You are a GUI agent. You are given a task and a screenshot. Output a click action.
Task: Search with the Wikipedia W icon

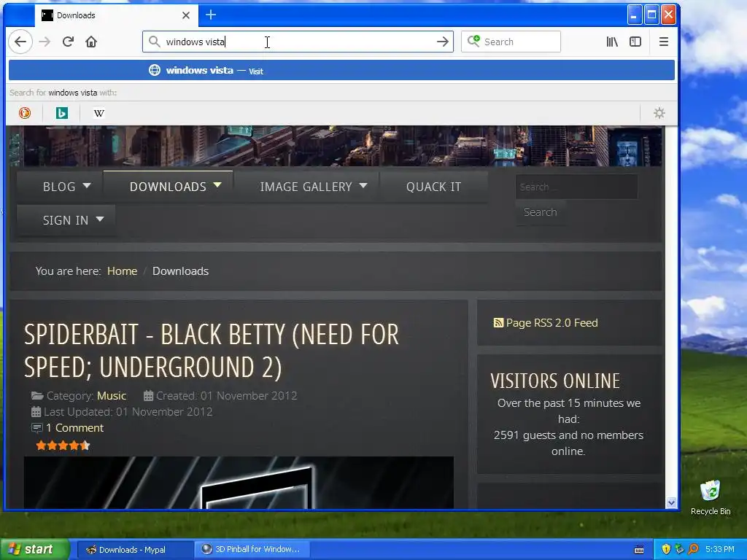[99, 113]
